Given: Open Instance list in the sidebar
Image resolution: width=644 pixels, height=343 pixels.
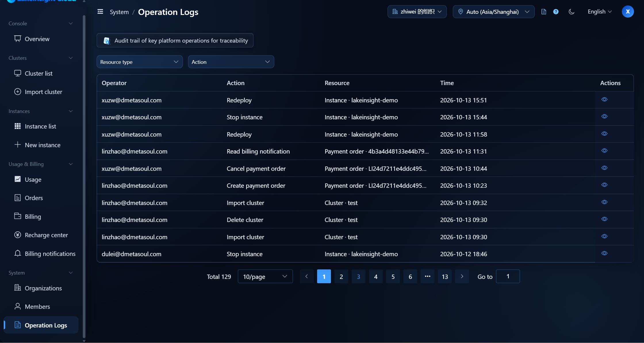Looking at the screenshot, I should pos(41,126).
